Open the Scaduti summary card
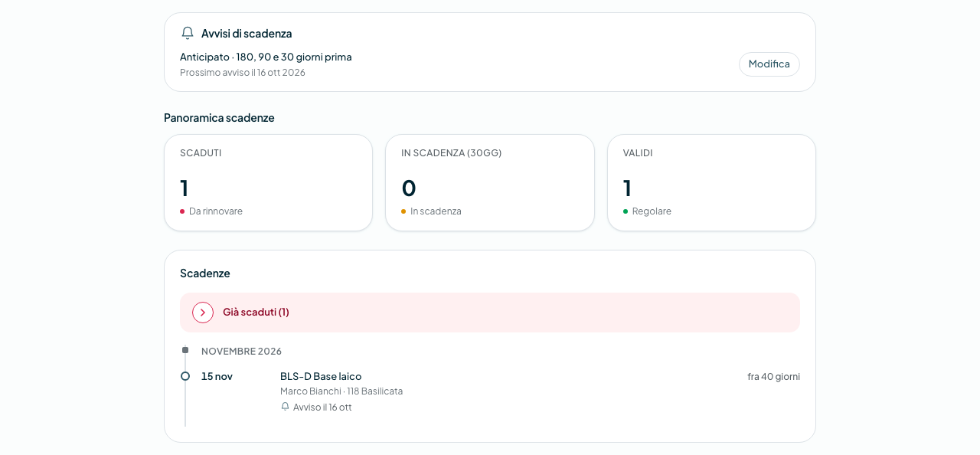This screenshot has height=455, width=980. (x=268, y=182)
